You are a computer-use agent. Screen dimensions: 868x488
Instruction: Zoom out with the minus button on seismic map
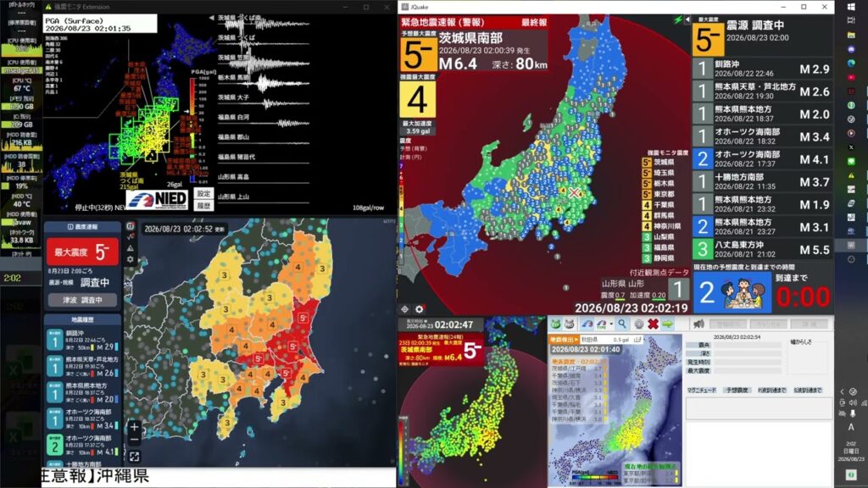click(134, 440)
